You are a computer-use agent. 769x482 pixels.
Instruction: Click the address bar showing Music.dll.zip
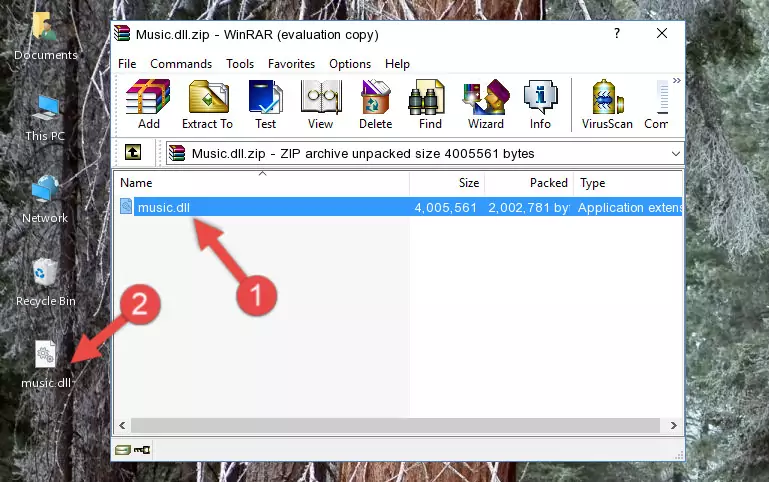coord(424,153)
